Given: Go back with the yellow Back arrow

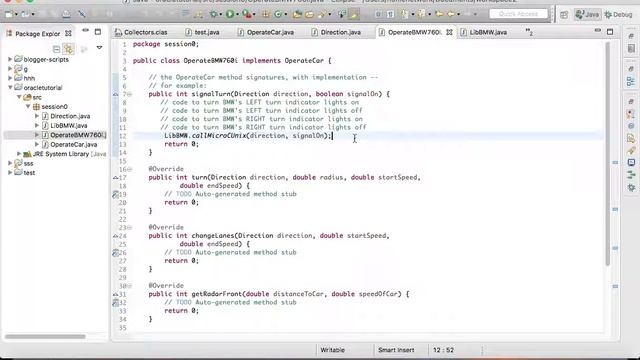Looking at the screenshot, I should 451,14.
